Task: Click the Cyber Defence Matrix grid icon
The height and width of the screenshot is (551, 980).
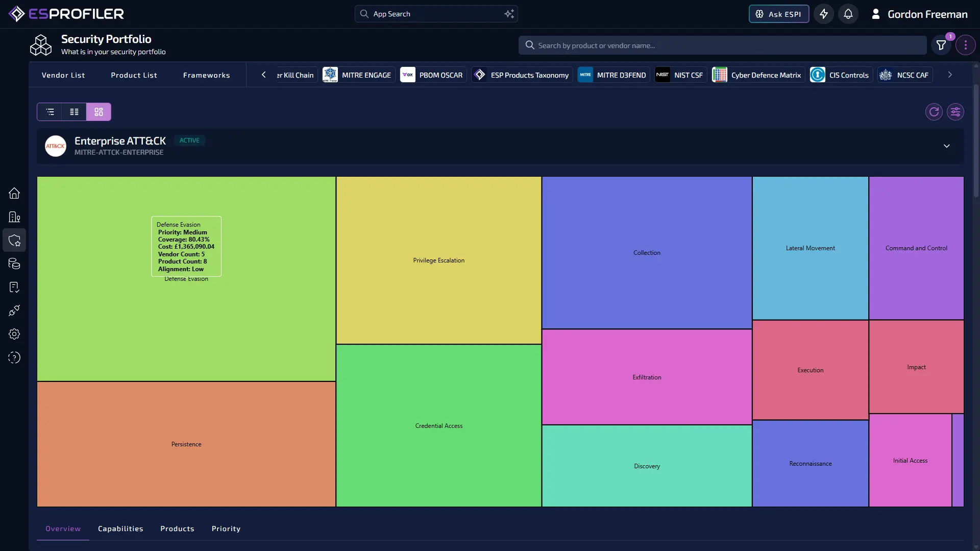Action: [720, 75]
